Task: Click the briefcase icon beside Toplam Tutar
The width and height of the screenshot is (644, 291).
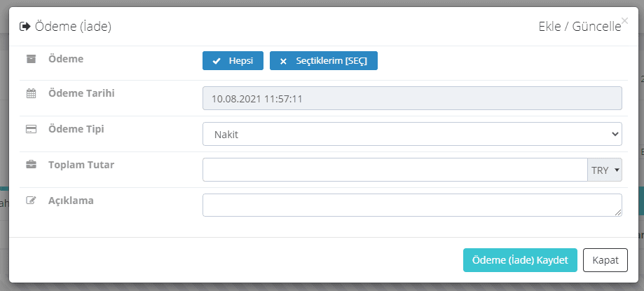Action: tap(32, 165)
